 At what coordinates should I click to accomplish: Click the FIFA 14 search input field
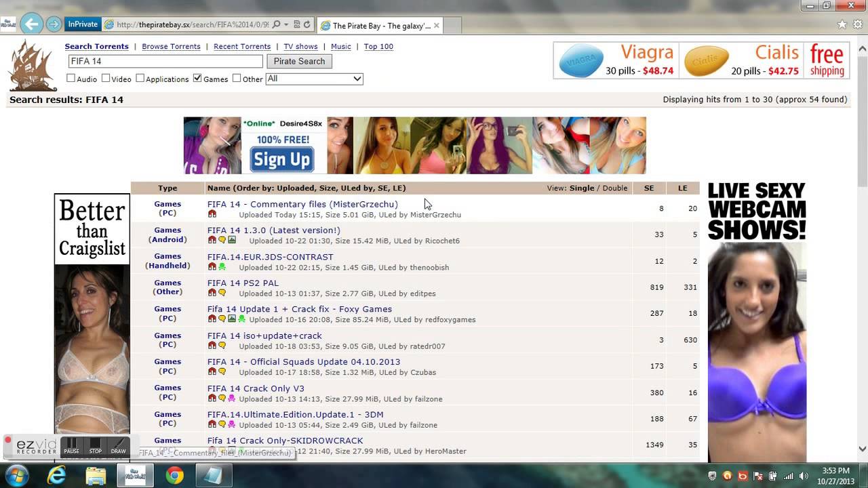pyautogui.click(x=165, y=61)
